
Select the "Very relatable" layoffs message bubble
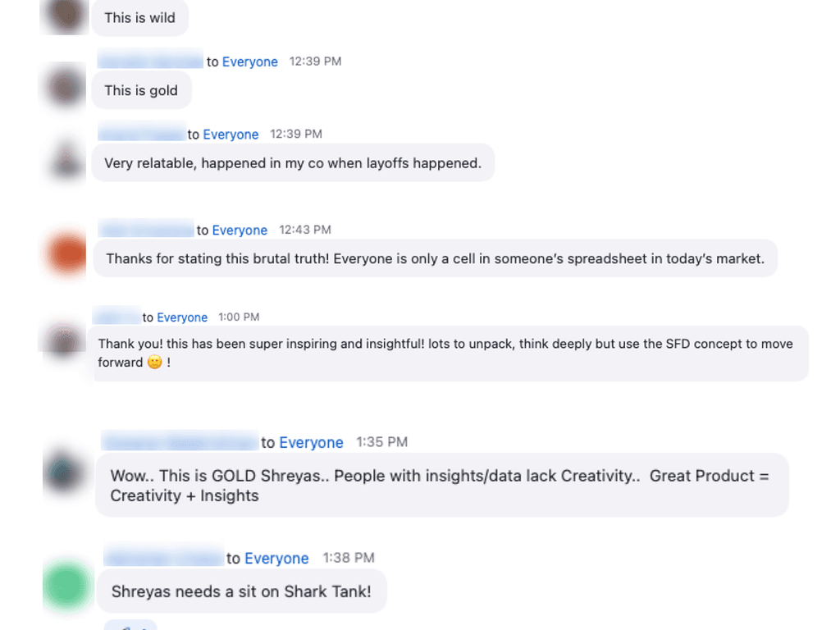[292, 163]
